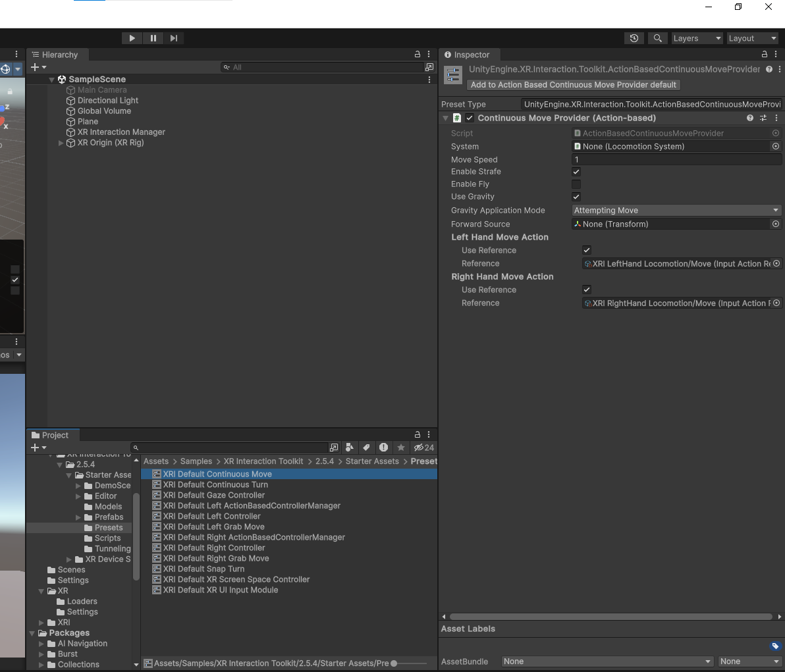Open the Hierarchy create plus dropdown
The image size is (785, 672).
pos(39,67)
